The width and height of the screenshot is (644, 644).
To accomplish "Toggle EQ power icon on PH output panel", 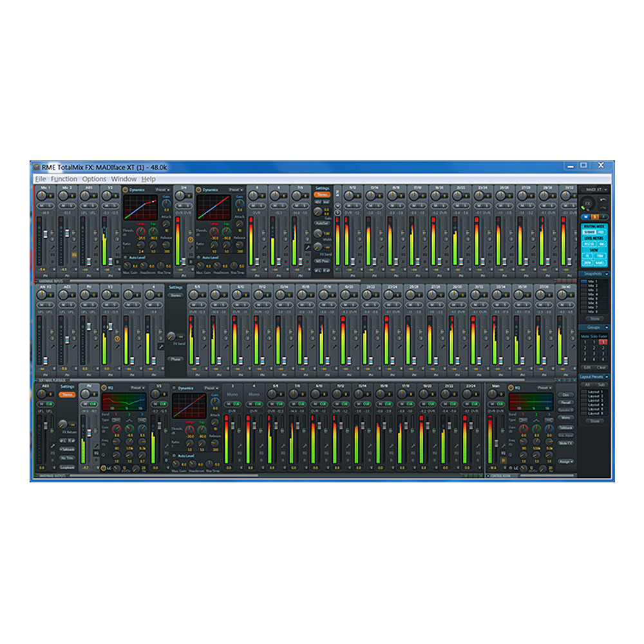I will click(x=104, y=388).
